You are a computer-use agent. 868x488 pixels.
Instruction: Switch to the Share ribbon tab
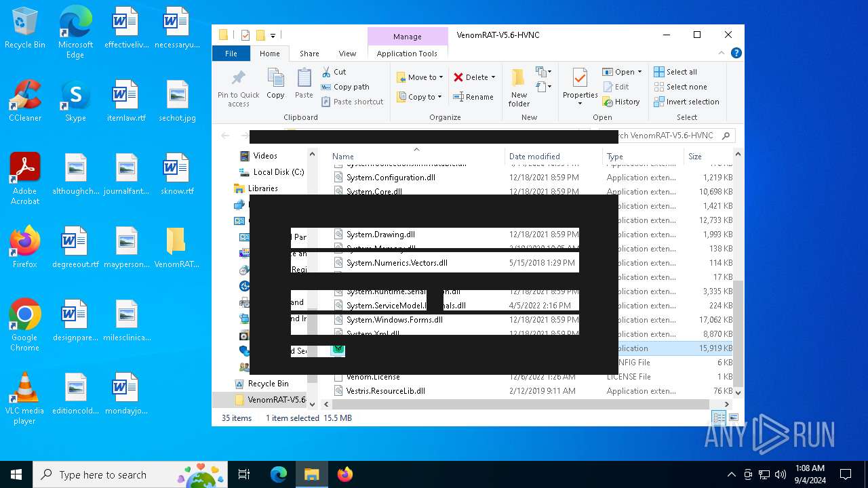(x=309, y=54)
